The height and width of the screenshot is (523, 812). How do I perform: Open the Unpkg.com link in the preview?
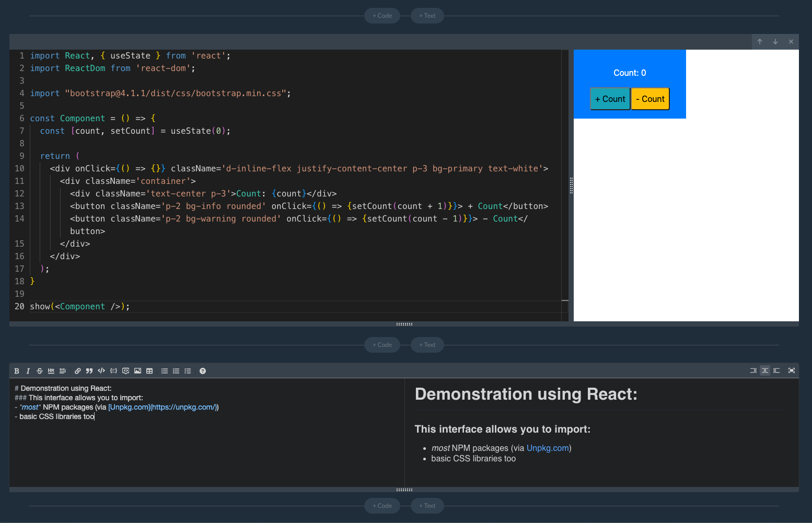(x=548, y=448)
